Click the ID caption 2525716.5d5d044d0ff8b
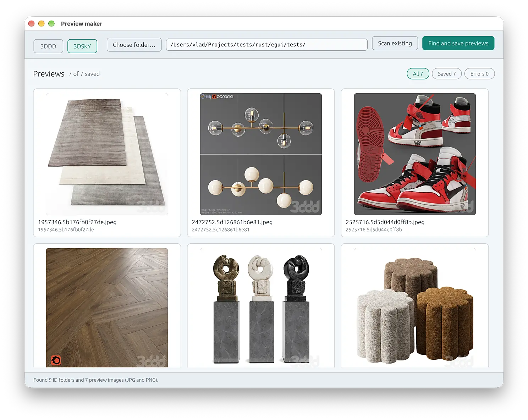528x420 pixels. click(x=374, y=230)
